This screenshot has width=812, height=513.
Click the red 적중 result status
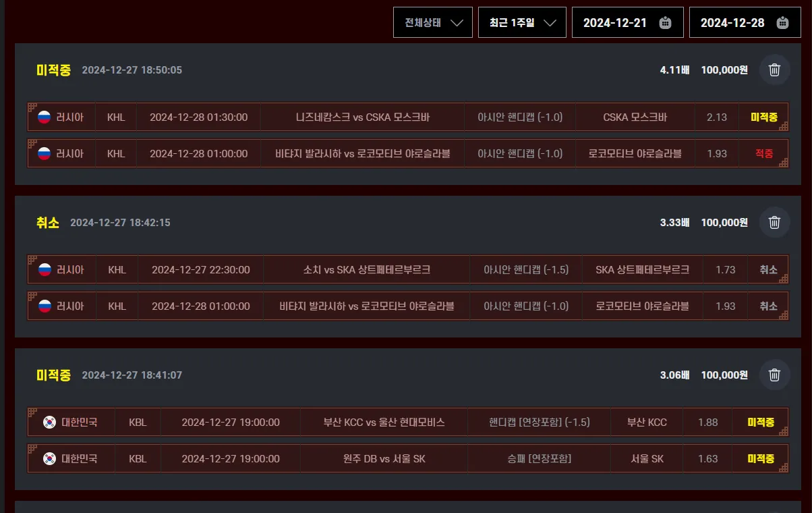tap(764, 153)
